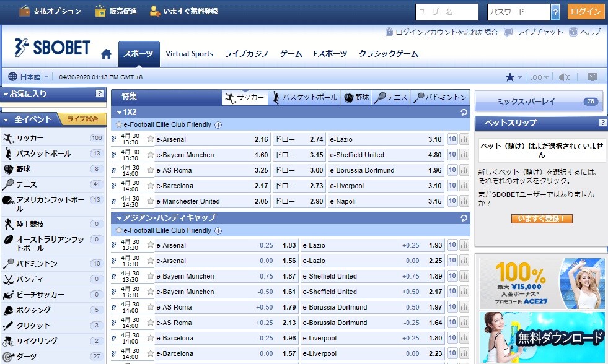Favorite the e-Bayern Munchen 1X2 match star
This screenshot has height=364, width=608.
(151, 154)
